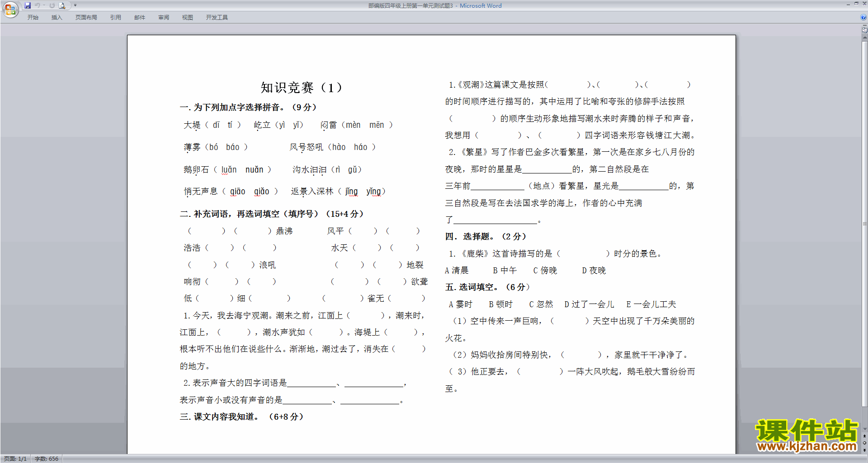Switch to the 插入 ribbon tab
Viewport: 868px width, 463px height.
click(x=57, y=18)
